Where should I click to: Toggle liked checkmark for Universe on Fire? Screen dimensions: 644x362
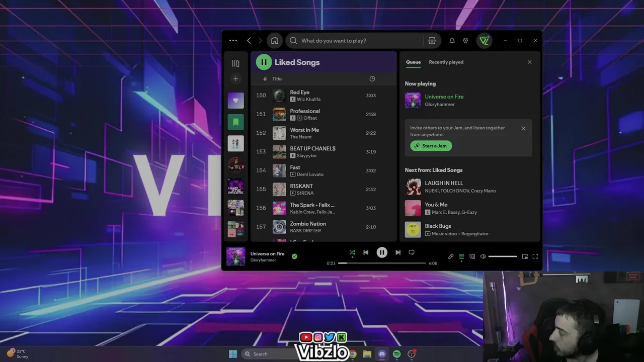(294, 256)
